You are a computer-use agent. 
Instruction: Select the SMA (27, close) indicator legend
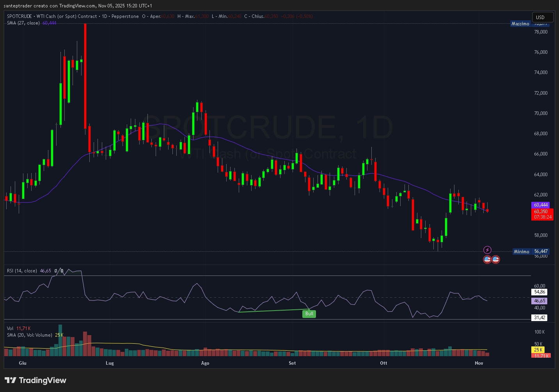click(23, 23)
